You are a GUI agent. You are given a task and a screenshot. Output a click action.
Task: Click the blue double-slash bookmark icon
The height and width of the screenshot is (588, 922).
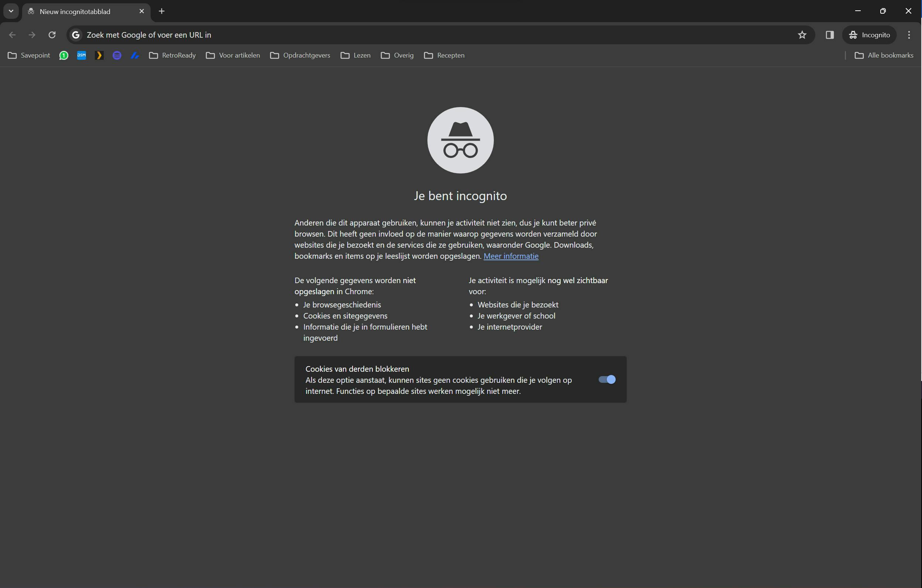point(135,55)
